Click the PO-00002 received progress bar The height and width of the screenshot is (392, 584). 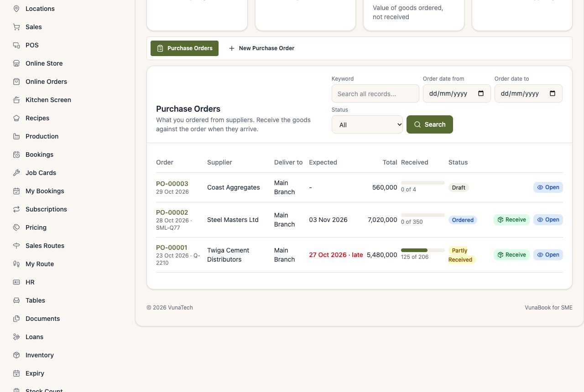click(423, 215)
